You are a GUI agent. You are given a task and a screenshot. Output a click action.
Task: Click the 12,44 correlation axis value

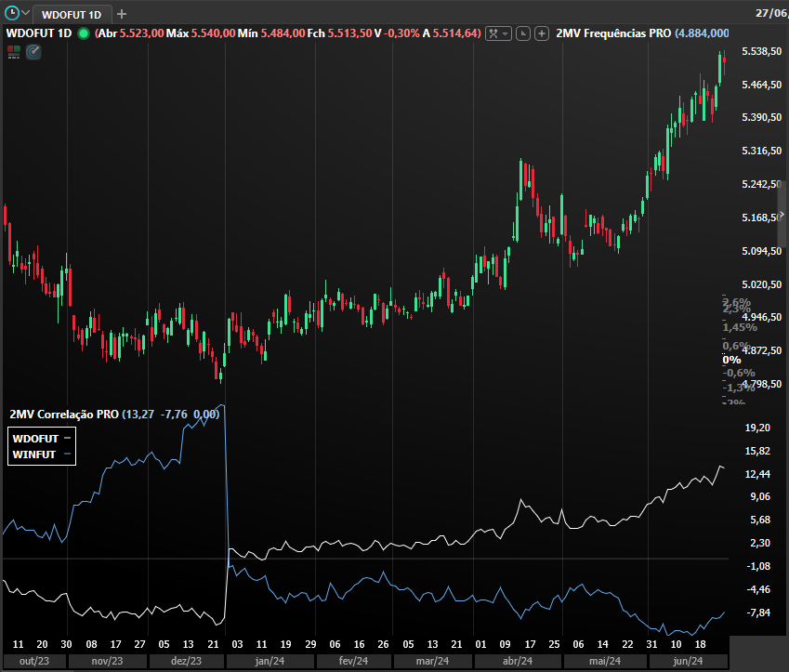click(757, 474)
